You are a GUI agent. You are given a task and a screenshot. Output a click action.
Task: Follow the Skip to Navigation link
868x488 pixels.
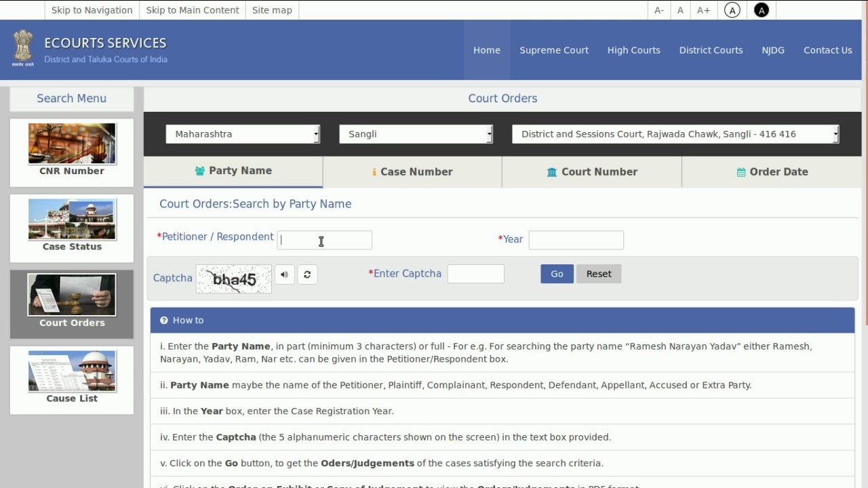pyautogui.click(x=92, y=10)
